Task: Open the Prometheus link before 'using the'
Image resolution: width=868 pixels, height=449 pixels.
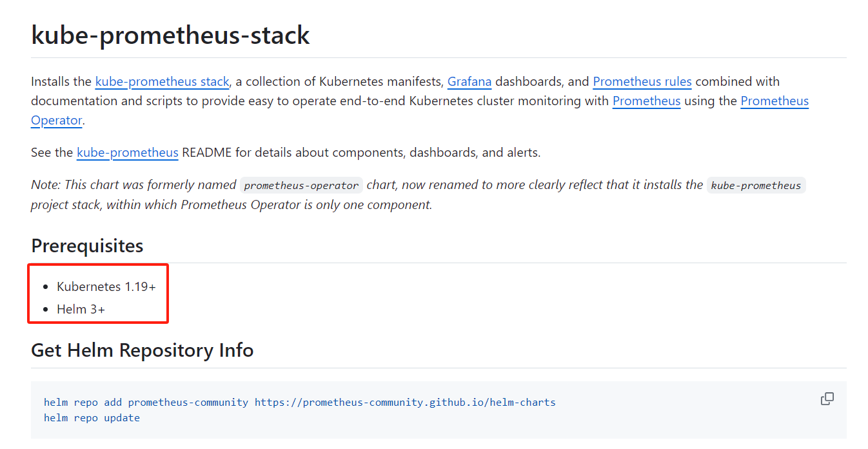Action: 646,101
